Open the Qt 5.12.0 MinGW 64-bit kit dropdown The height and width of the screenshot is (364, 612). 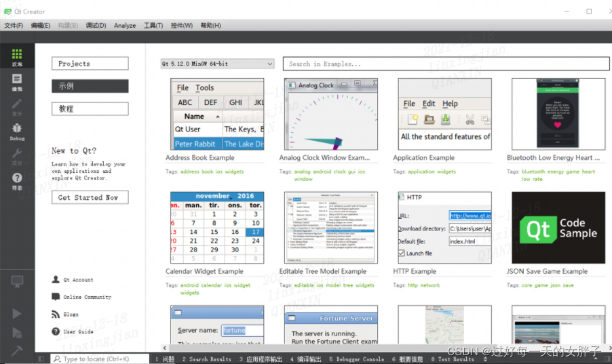217,64
